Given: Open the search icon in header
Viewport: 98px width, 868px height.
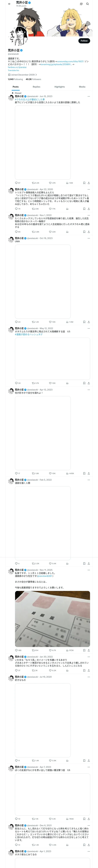Looking at the screenshot, I should (88, 4).
